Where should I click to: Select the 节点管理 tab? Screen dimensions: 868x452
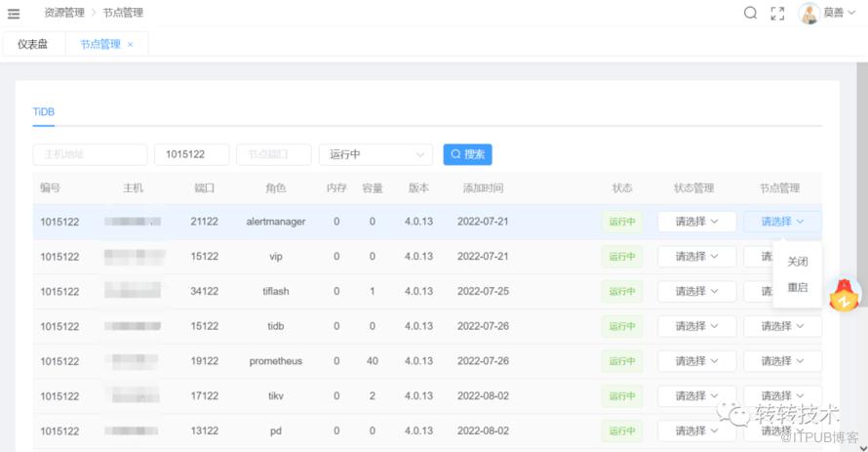pos(100,44)
